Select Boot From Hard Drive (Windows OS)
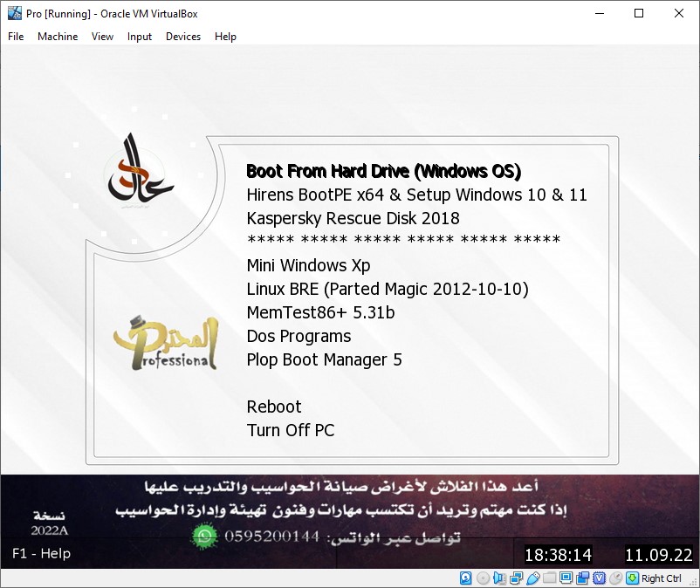Screen dimensions: 700x588 (x=383, y=171)
